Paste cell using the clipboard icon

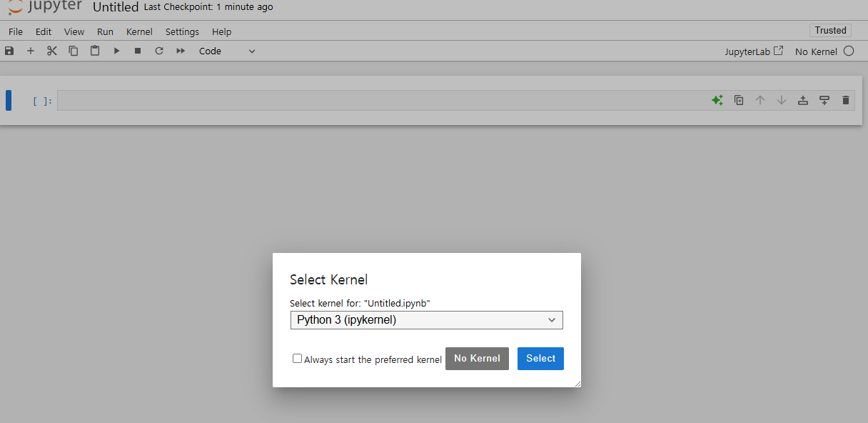(95, 51)
